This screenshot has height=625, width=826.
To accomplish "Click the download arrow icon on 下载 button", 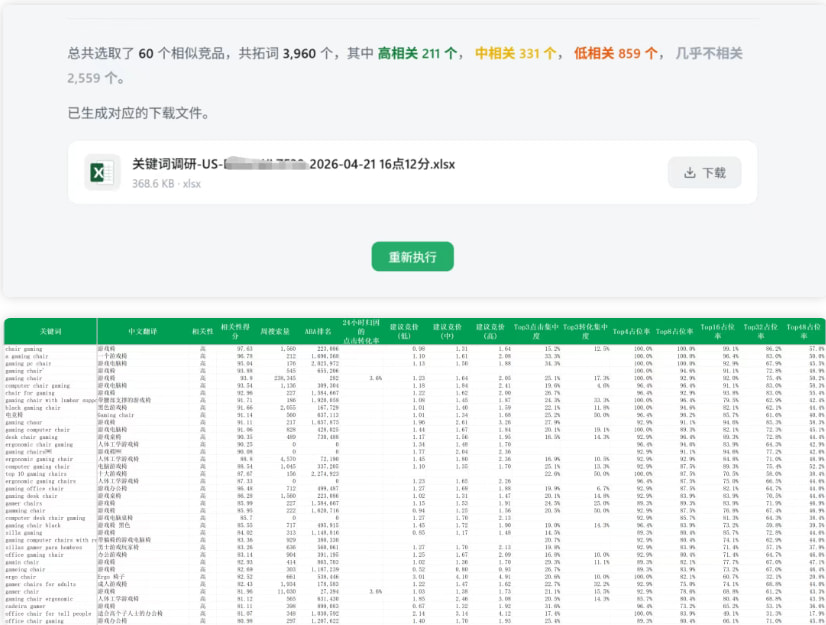I will tap(693, 170).
